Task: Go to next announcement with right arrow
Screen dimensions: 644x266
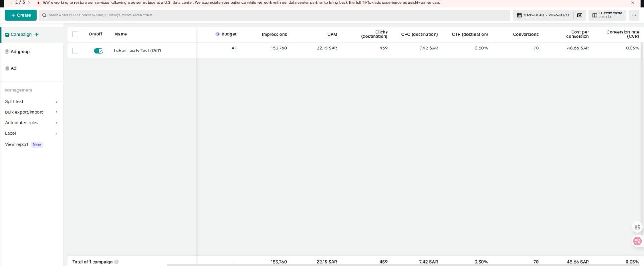Action: pos(29,2)
